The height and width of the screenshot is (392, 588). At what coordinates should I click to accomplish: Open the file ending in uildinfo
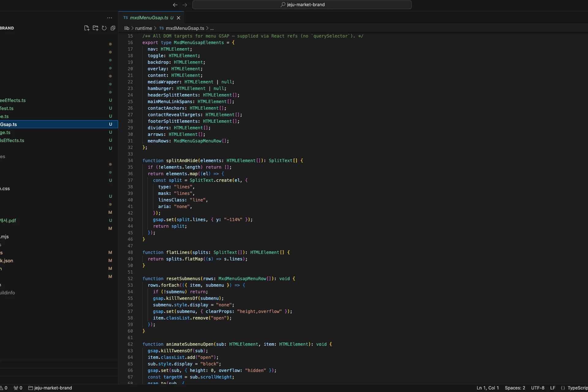tap(59, 293)
